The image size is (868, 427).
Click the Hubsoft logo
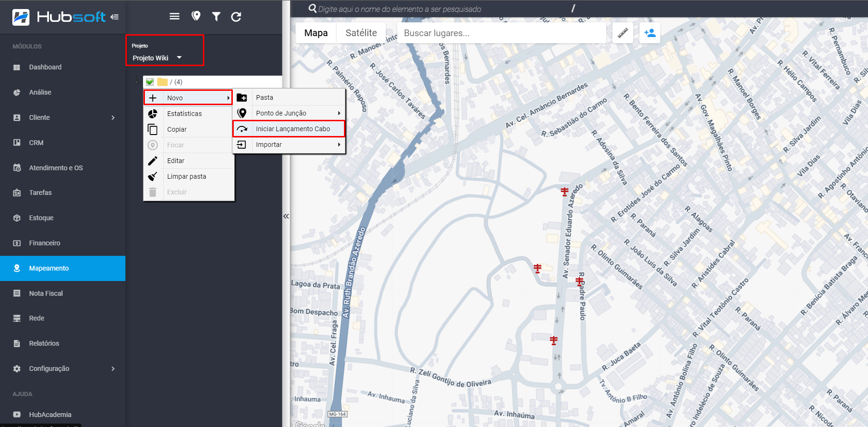(59, 17)
